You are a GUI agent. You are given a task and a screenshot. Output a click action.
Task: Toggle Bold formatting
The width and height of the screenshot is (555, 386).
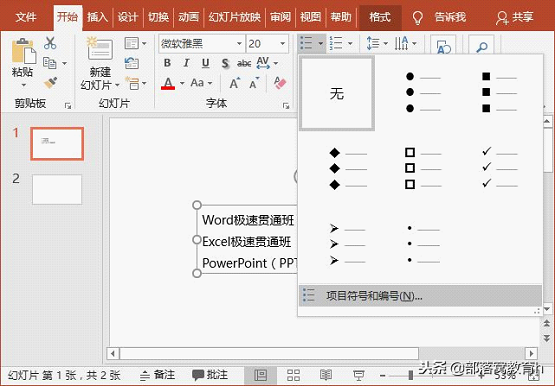click(167, 63)
